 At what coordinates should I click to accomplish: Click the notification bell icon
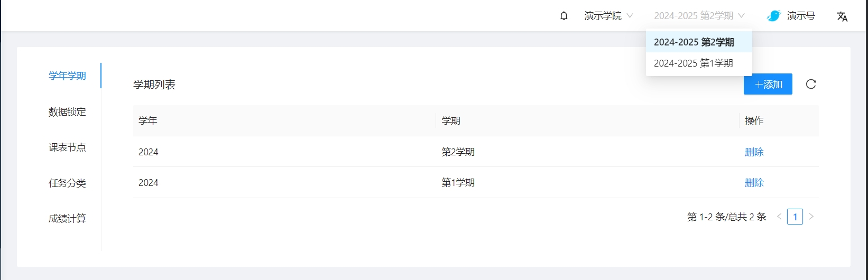click(x=564, y=16)
